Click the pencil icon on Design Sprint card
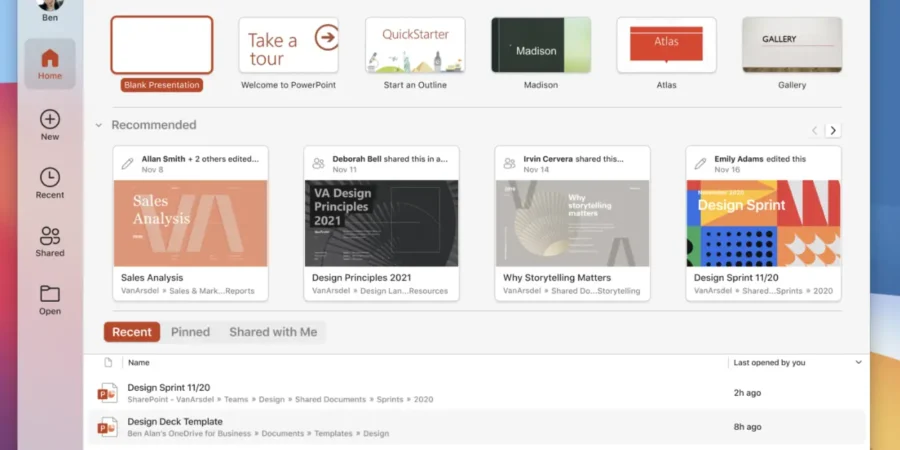900x450 pixels. pyautogui.click(x=700, y=164)
